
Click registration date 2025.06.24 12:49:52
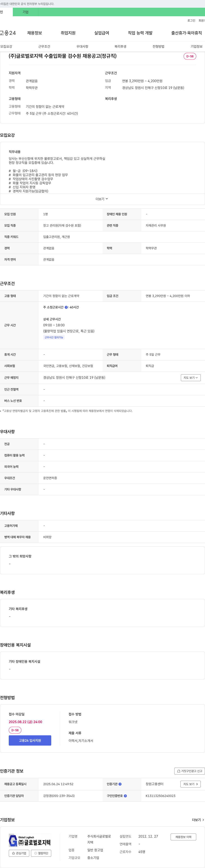point(58,784)
